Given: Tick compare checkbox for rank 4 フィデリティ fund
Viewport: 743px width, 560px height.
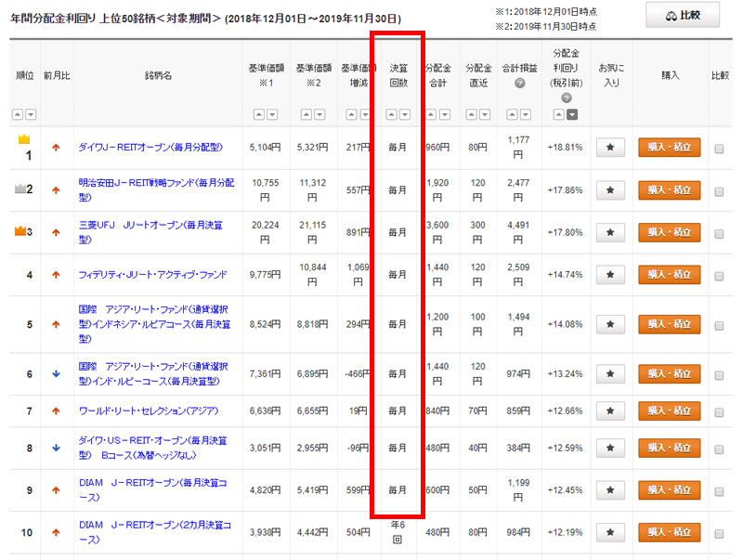Looking at the screenshot, I should click(719, 275).
